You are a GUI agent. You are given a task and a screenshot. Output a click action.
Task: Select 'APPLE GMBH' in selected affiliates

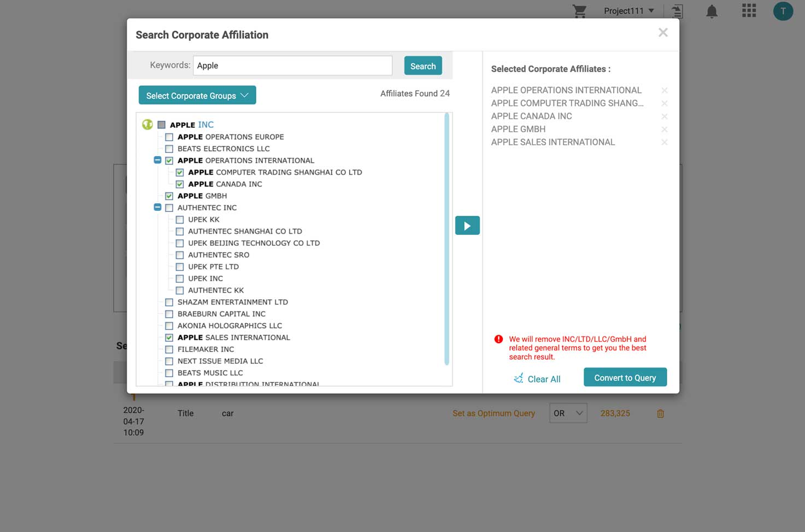pyautogui.click(x=518, y=129)
